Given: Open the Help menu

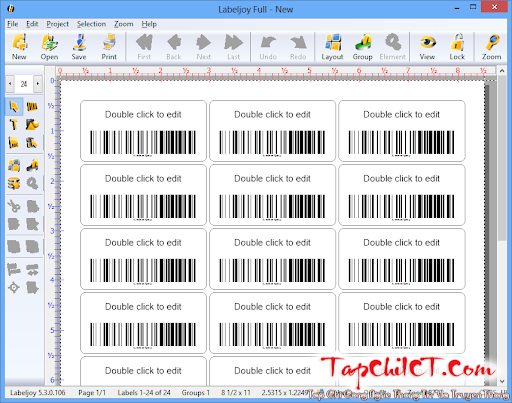Looking at the screenshot, I should pyautogui.click(x=149, y=24).
